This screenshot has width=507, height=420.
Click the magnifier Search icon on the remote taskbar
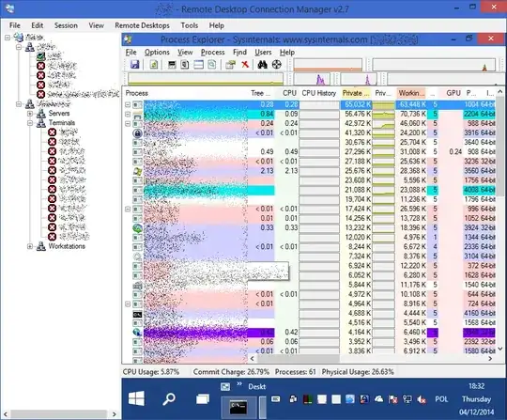tap(169, 399)
